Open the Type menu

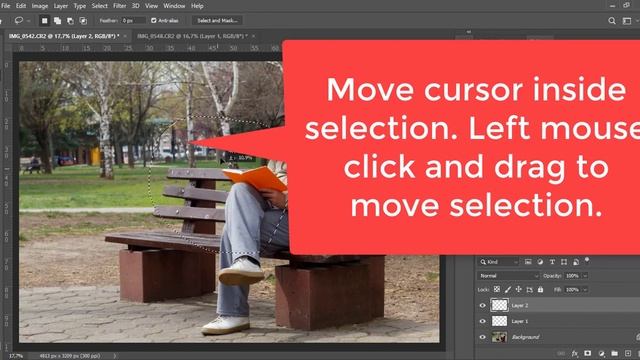[80, 6]
